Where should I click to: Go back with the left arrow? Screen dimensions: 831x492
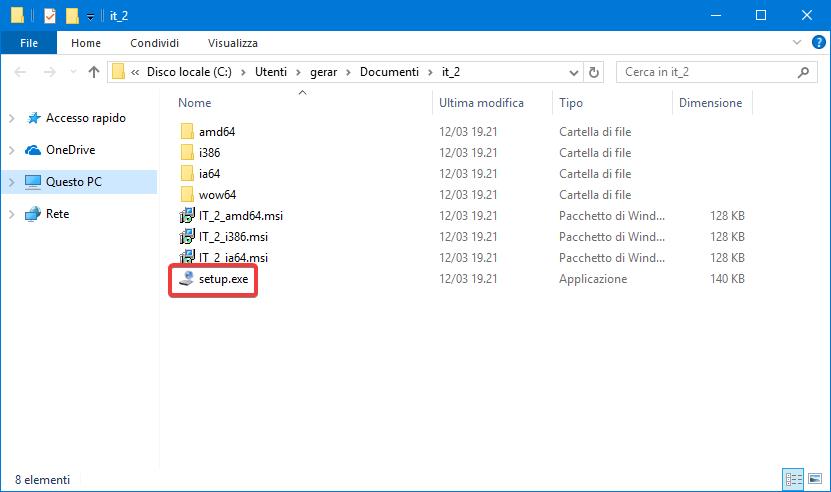[x=20, y=72]
